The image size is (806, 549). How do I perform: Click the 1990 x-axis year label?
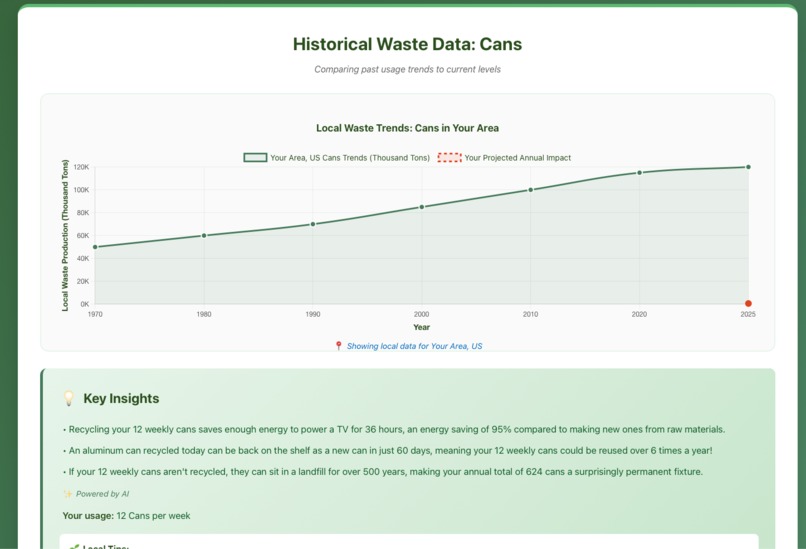coord(313,314)
